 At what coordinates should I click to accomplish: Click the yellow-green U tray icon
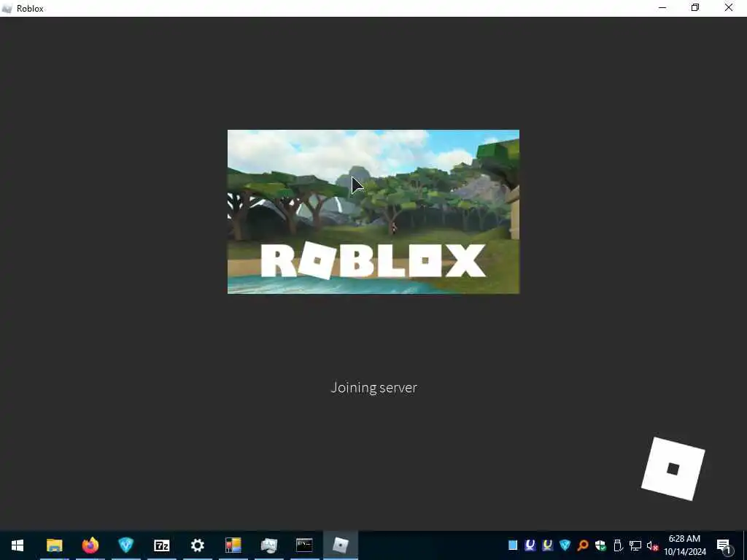tap(547, 545)
